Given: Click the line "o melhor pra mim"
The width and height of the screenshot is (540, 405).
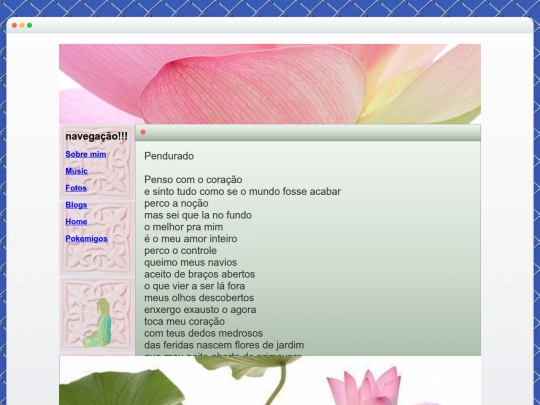Looking at the screenshot, I should pos(184,227).
